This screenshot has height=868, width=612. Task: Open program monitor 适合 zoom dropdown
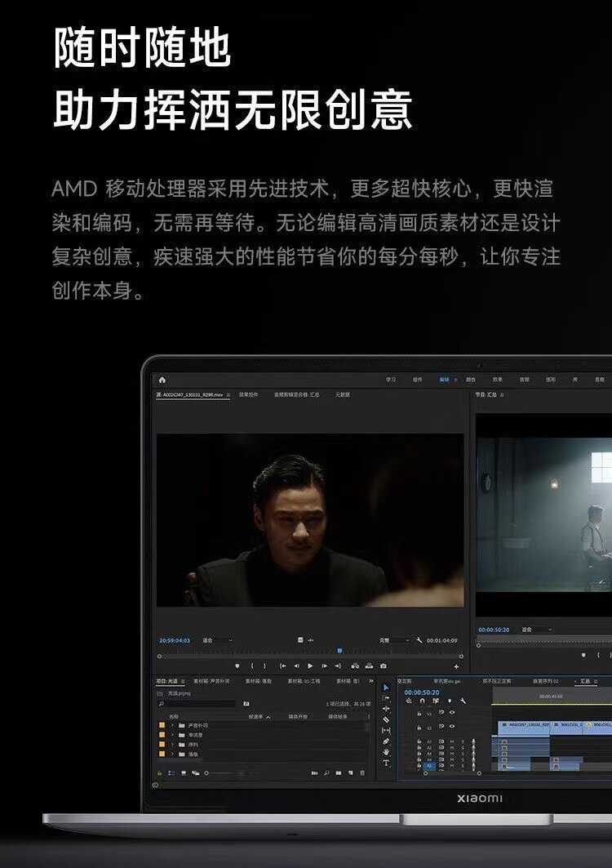click(537, 630)
